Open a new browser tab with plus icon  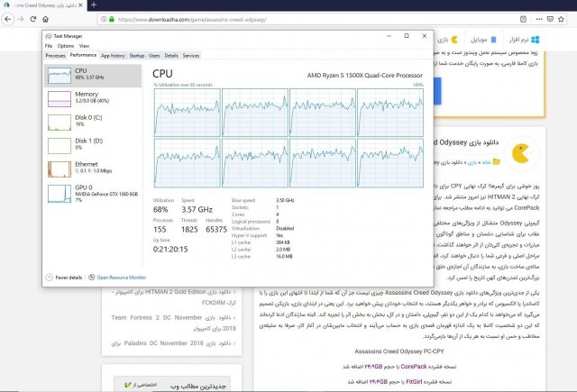(x=94, y=5)
